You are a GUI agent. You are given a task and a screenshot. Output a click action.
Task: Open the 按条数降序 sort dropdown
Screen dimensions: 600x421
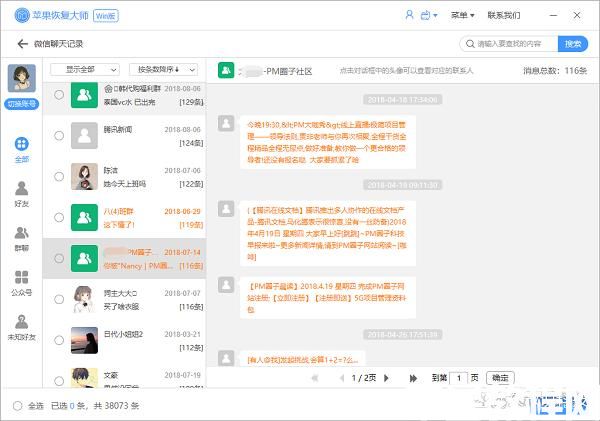[163, 70]
